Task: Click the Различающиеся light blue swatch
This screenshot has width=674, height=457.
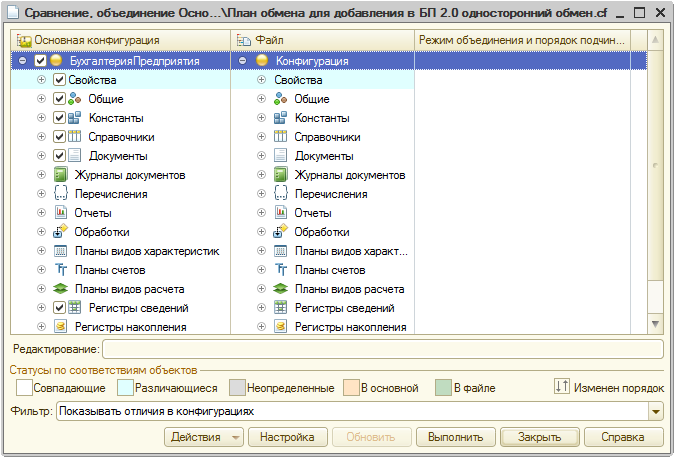Action: (126, 387)
